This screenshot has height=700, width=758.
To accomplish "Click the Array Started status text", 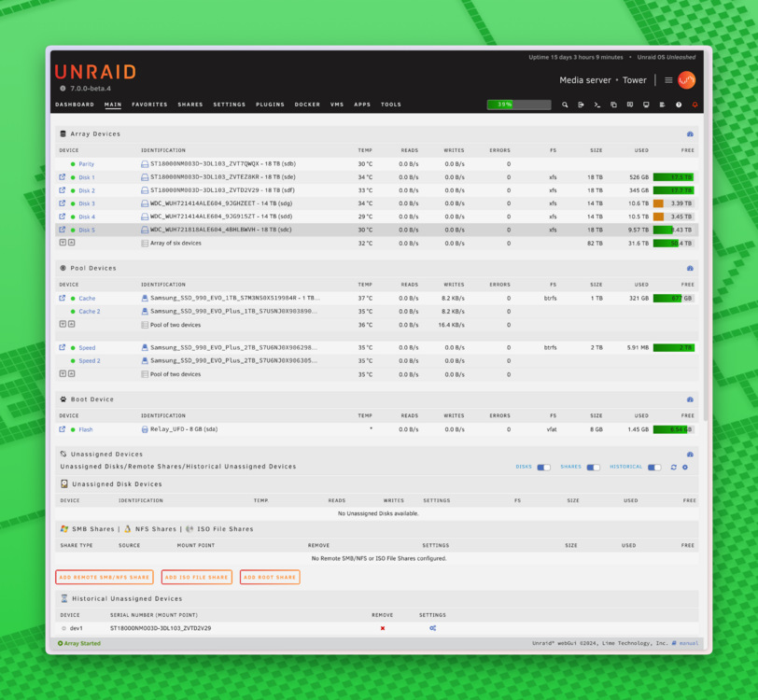I will [79, 643].
